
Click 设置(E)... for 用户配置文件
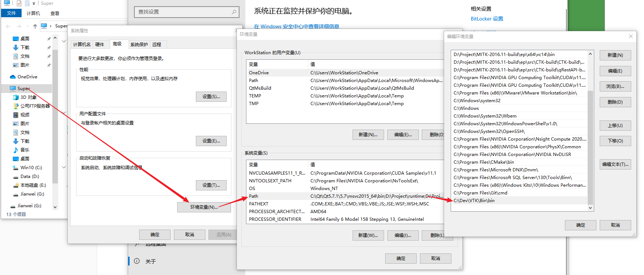211,141
